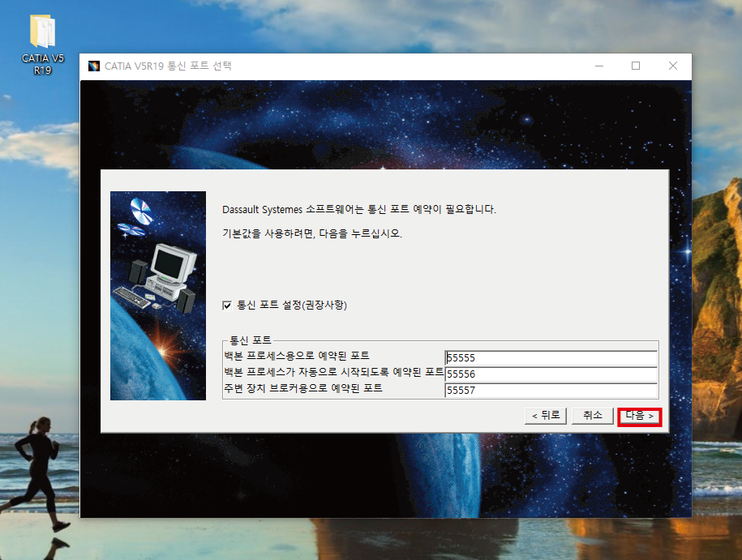The image size is (742, 560).
Task: Toggle the 통신 포트 설정(권장사항) checkbox
Action: tap(227, 306)
